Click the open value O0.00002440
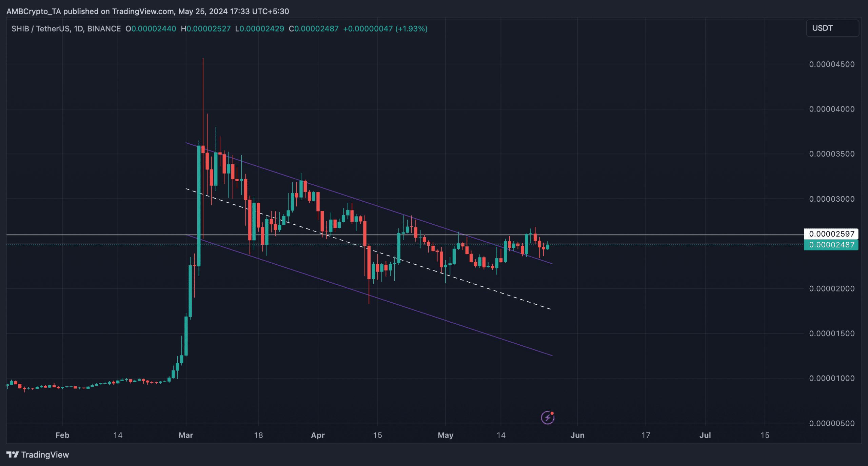Screen dimensions: 868x466 (151, 29)
